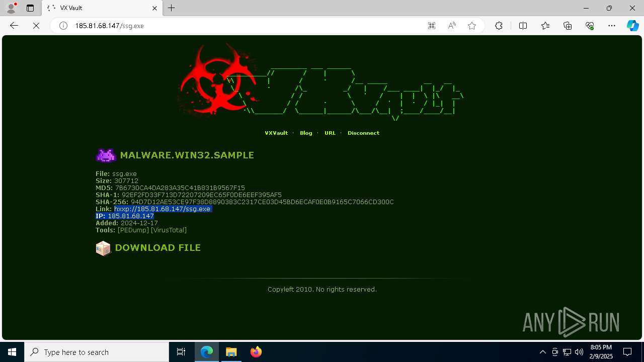
Task: Open File Explorer from the taskbar
Action: [231, 352]
